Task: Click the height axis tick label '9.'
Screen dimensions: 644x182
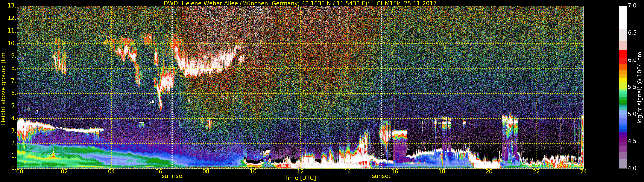Action: coord(14,56)
